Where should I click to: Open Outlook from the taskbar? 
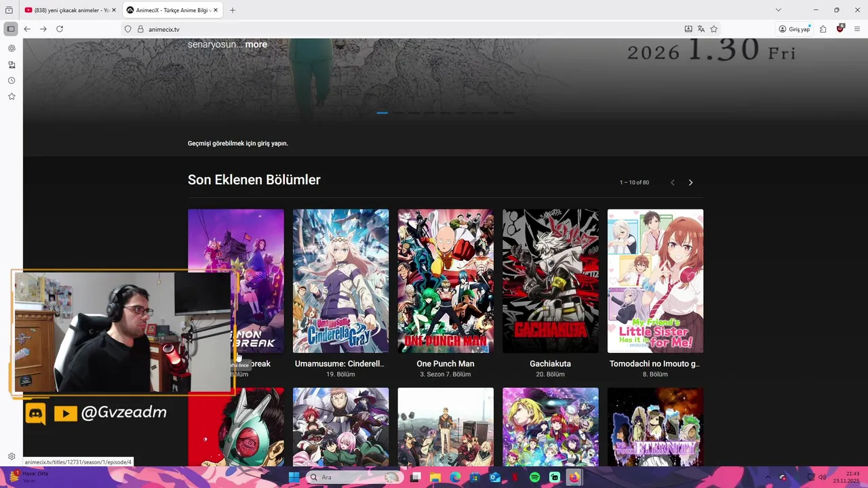495,477
